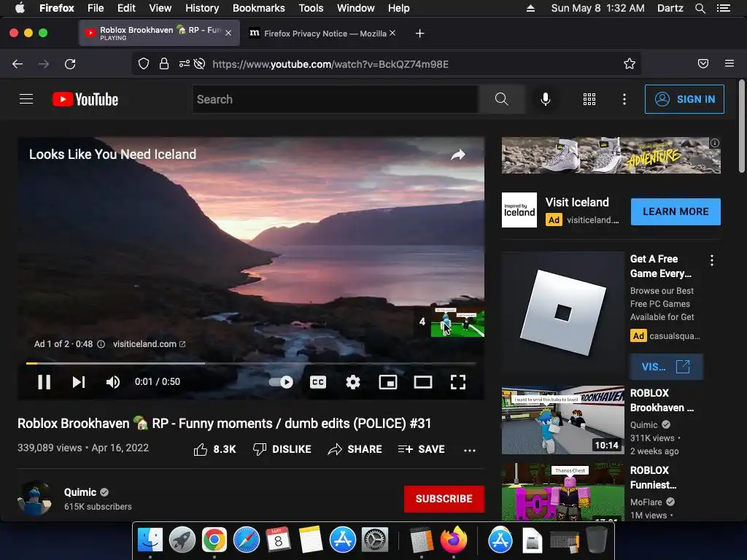Image resolution: width=747 pixels, height=560 pixels.
Task: Pause the video with the pause button
Action: click(x=44, y=382)
